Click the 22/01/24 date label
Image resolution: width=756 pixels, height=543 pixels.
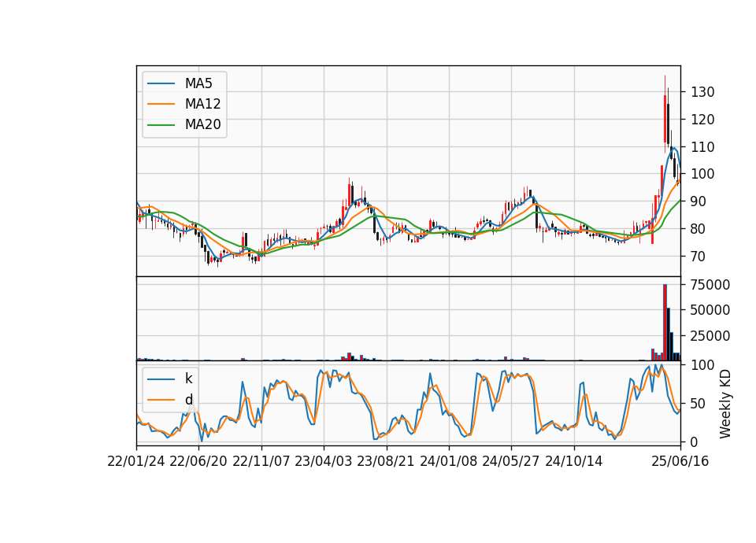coord(136,462)
